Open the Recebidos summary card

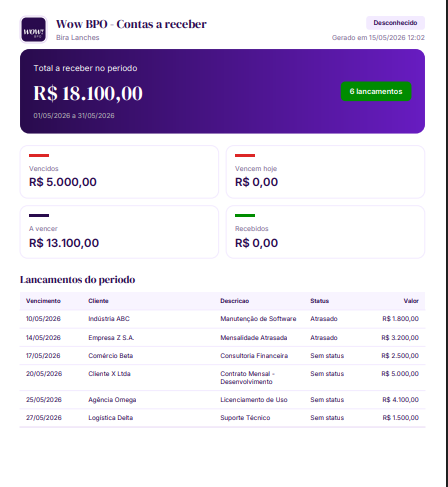(x=325, y=232)
